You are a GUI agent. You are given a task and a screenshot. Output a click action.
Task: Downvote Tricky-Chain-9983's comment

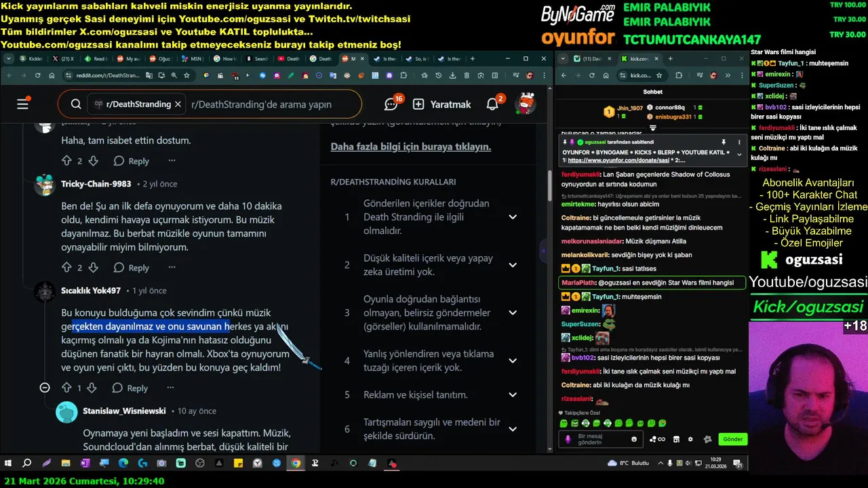[x=94, y=268]
